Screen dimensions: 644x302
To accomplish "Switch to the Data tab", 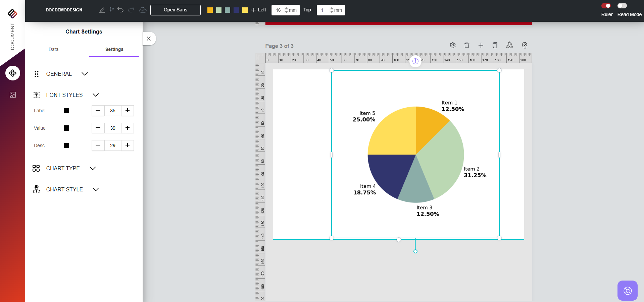I will tap(53, 49).
